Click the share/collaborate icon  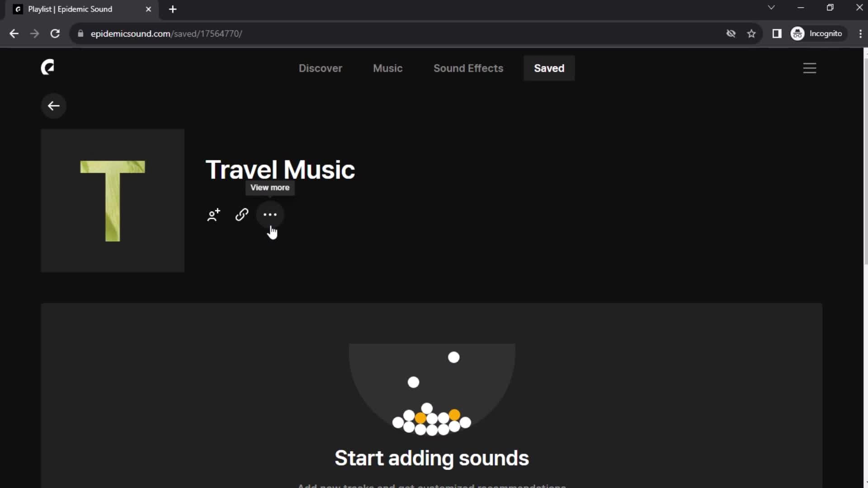pyautogui.click(x=213, y=215)
